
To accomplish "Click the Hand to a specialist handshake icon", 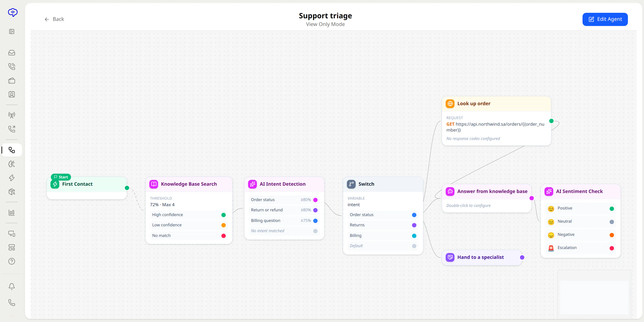I will pyautogui.click(x=450, y=257).
